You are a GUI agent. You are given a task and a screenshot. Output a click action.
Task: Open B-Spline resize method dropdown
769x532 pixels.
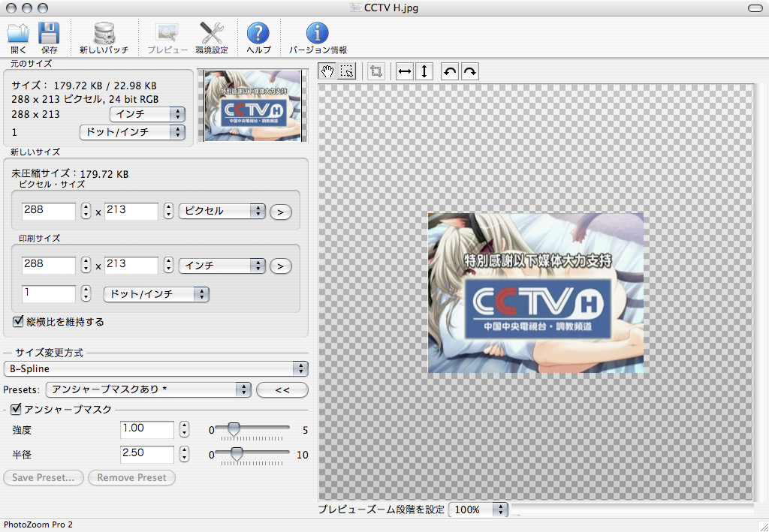[156, 368]
